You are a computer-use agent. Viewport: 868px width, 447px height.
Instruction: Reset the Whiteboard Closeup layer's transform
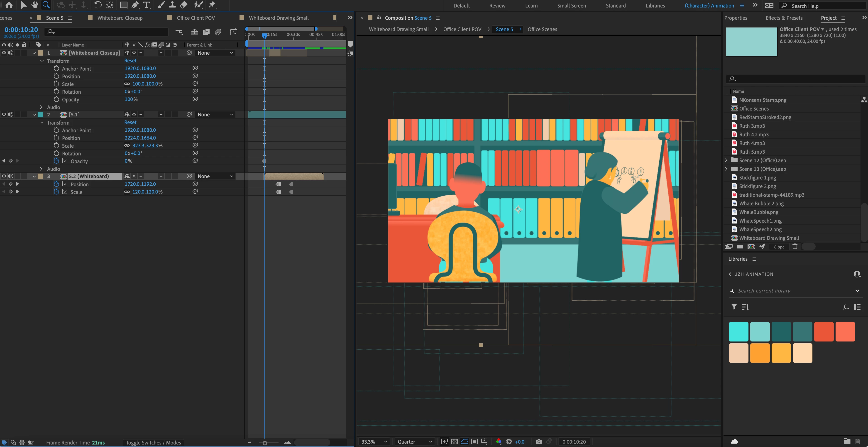tap(130, 61)
